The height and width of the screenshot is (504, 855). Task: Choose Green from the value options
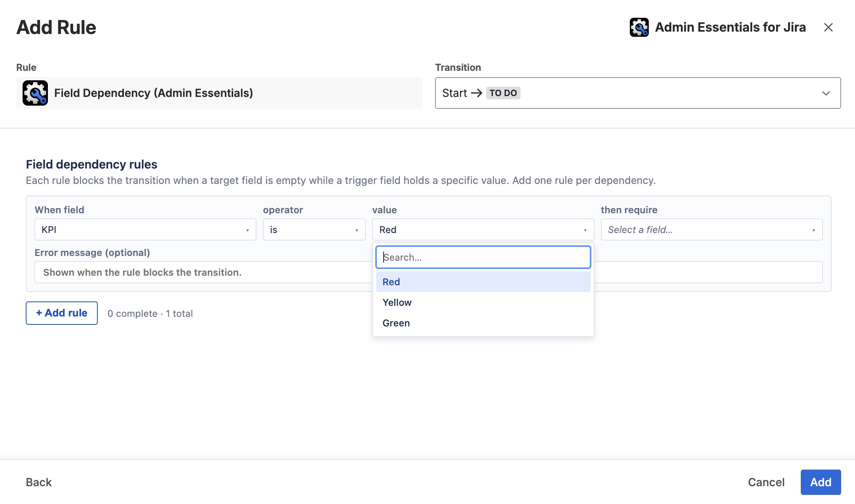(x=483, y=323)
